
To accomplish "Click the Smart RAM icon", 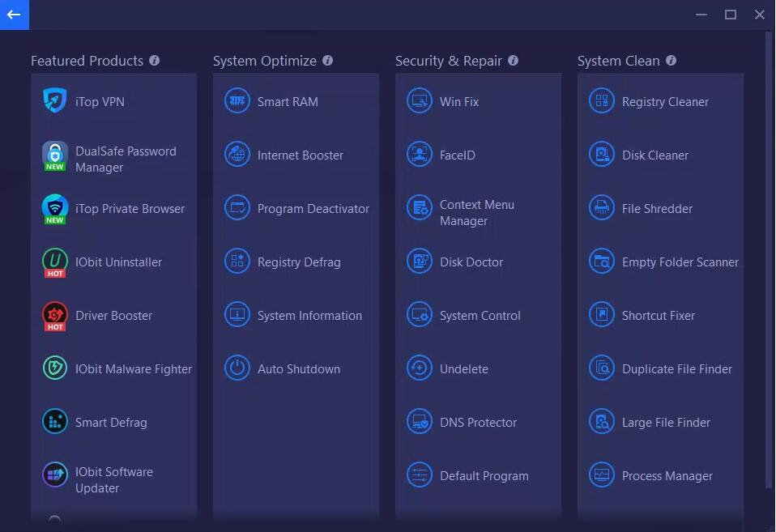I will [x=237, y=101].
